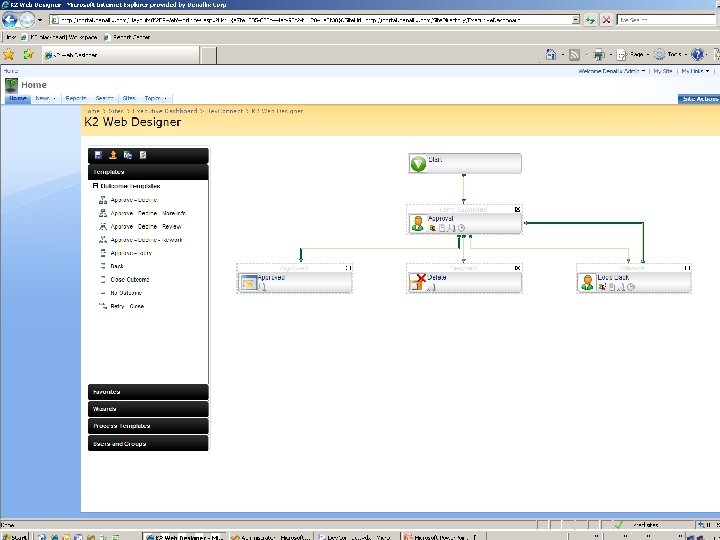Viewport: 720px width, 540px height.
Task: Click the RSS feeds toolbar icon
Action: click(x=574, y=55)
